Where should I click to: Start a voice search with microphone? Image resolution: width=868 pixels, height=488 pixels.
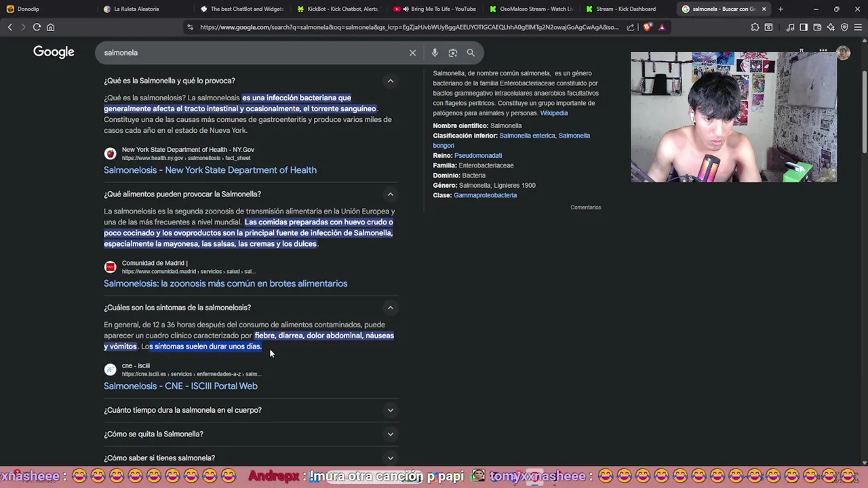[x=435, y=52]
